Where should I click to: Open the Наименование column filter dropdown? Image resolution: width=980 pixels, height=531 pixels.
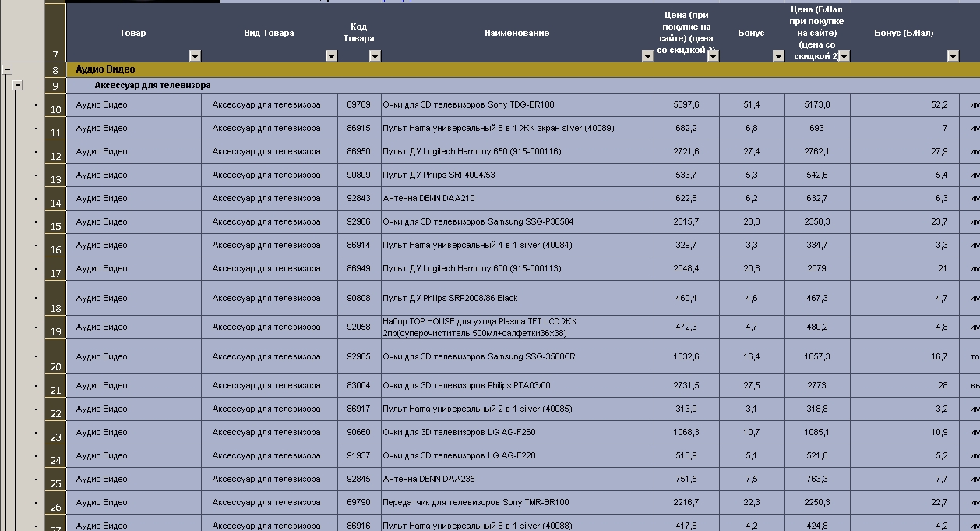pyautogui.click(x=647, y=55)
